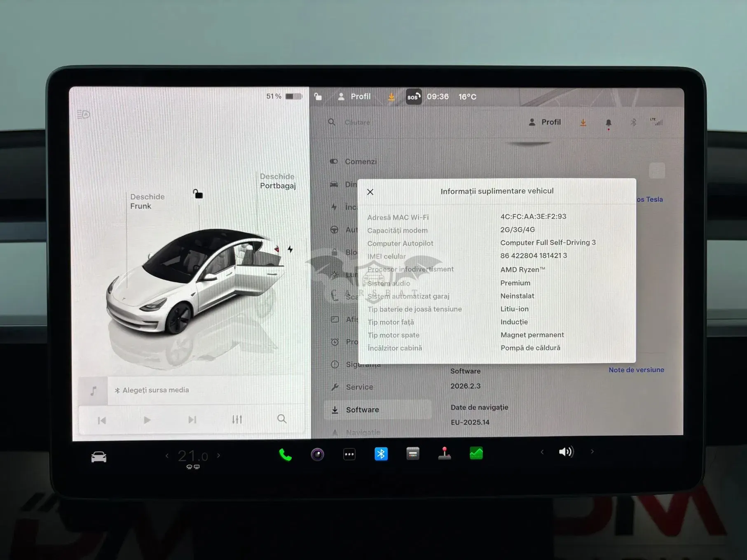The height and width of the screenshot is (560, 747).
Task: Open the all apps three-dots launcher
Action: click(349, 454)
